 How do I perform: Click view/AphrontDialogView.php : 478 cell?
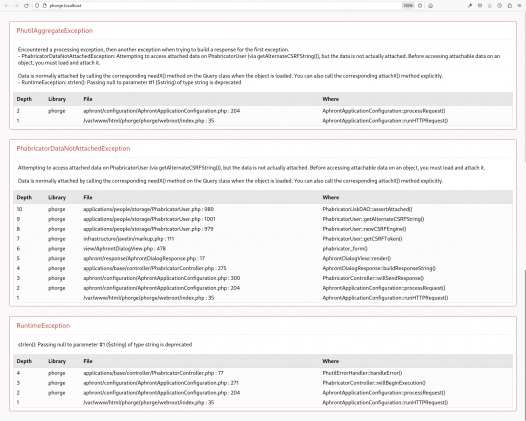click(x=124, y=249)
